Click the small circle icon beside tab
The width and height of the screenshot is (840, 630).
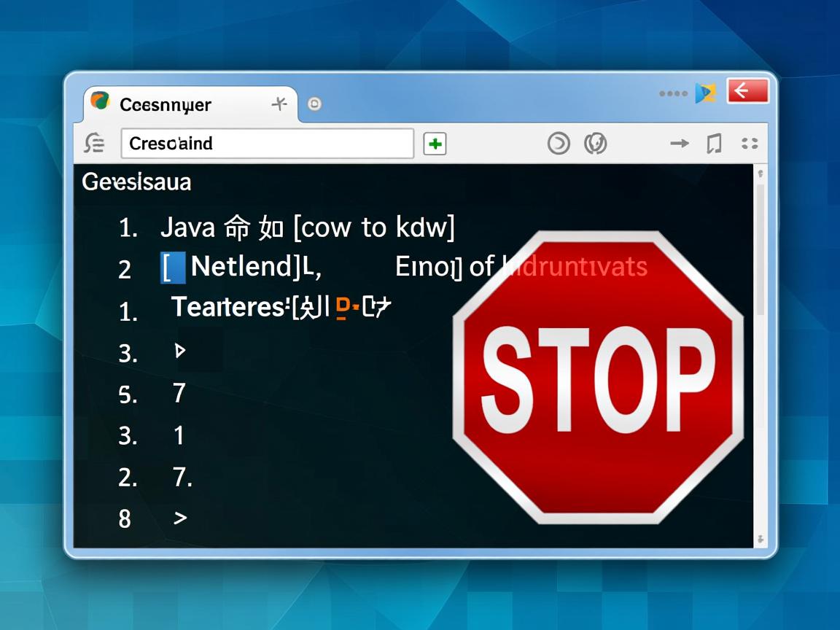pos(314,104)
